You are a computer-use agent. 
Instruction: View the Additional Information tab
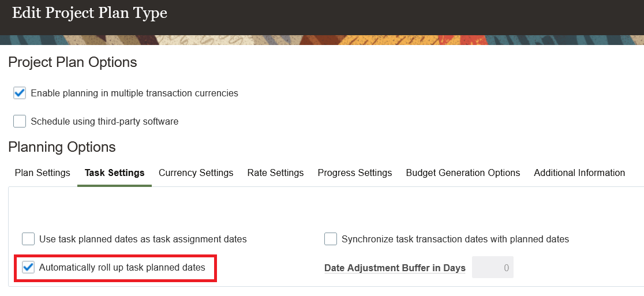pos(579,173)
